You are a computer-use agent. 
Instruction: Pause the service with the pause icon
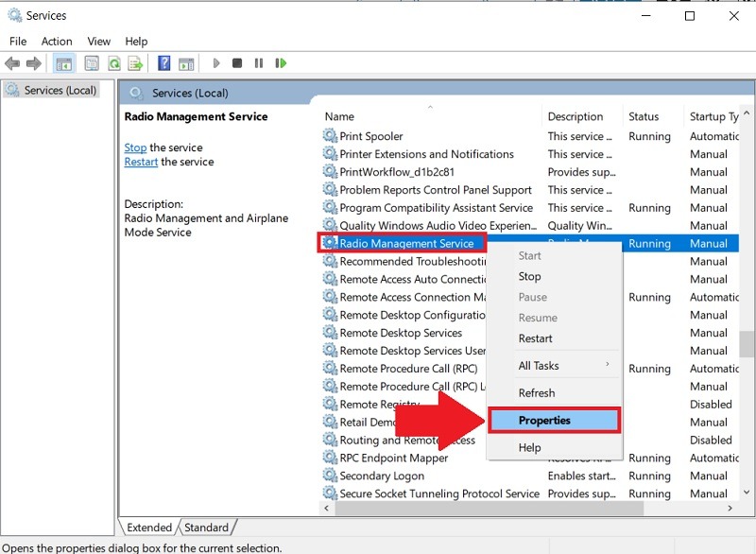(257, 63)
